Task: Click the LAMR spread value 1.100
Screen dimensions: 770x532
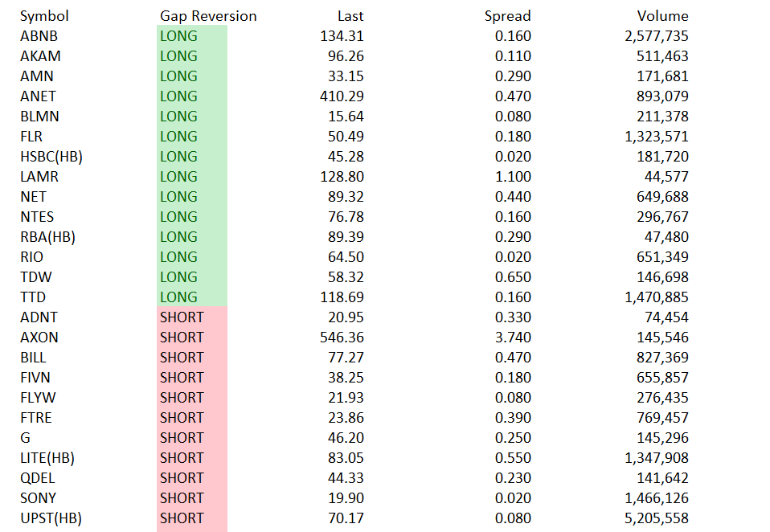Action: [513, 177]
